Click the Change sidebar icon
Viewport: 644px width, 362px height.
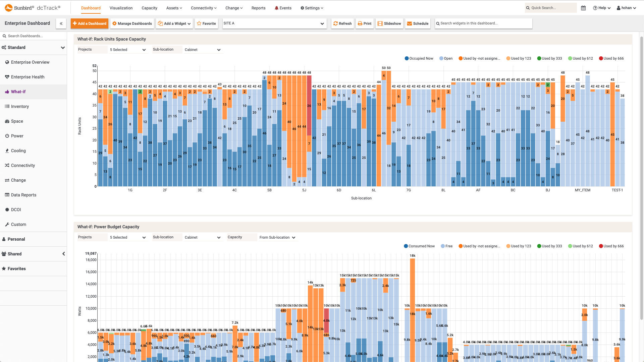(x=7, y=180)
